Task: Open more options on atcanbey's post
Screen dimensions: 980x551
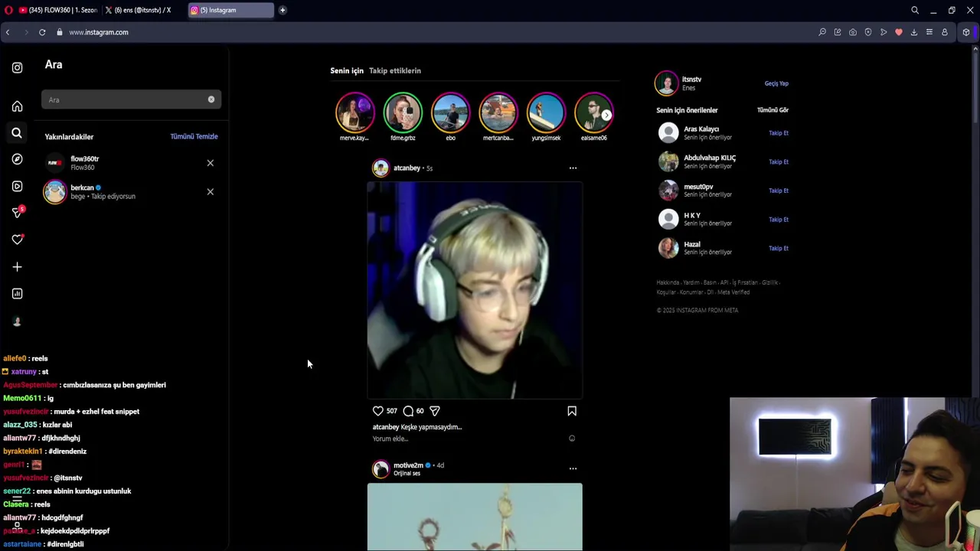Action: pos(573,168)
